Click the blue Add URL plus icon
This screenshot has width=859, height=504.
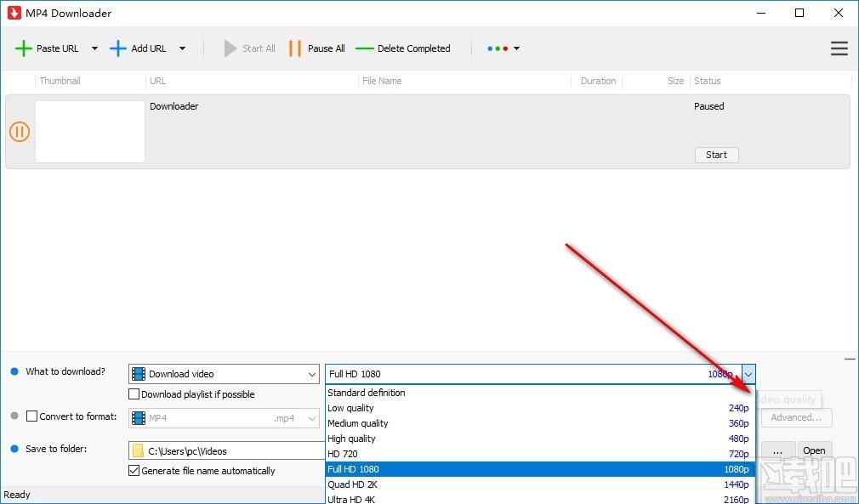coord(118,48)
